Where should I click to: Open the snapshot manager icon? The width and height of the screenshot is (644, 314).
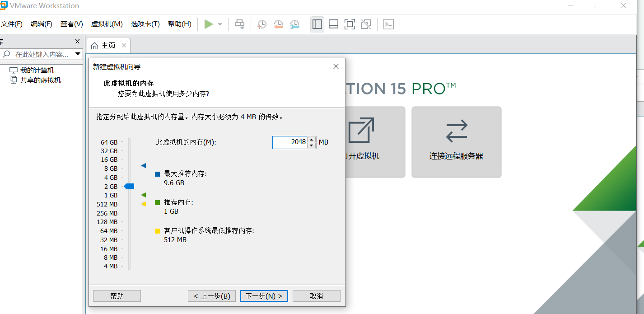pyautogui.click(x=294, y=24)
